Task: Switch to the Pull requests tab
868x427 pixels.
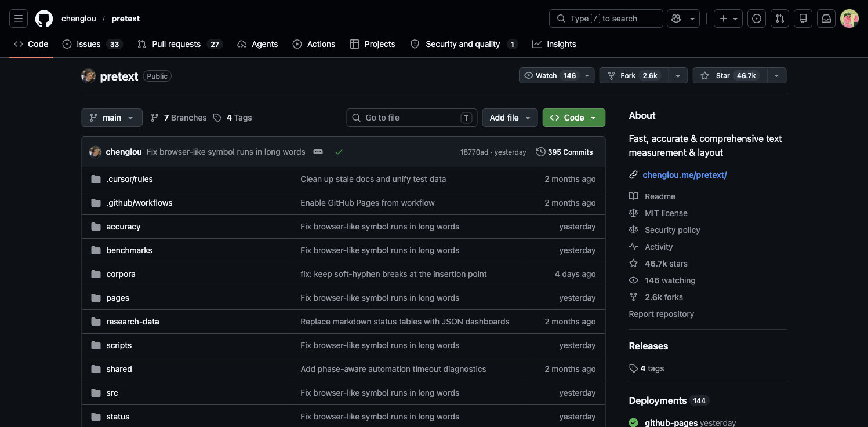Action: (180, 44)
